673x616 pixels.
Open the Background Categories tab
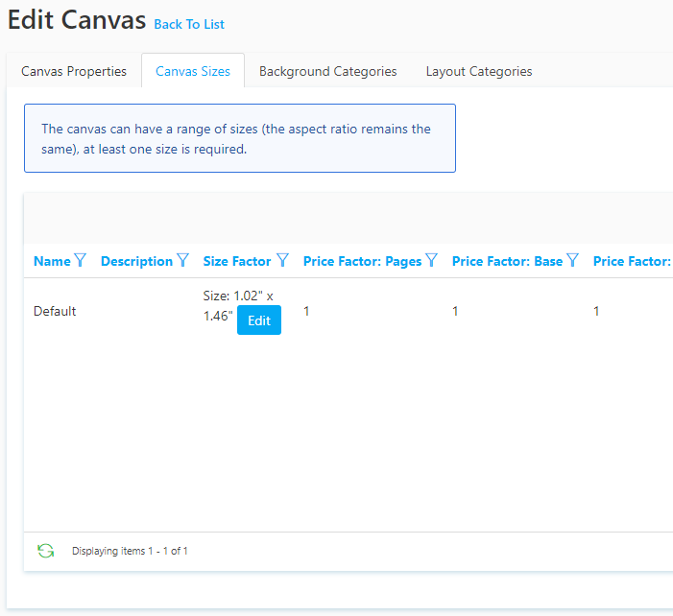pyautogui.click(x=328, y=71)
